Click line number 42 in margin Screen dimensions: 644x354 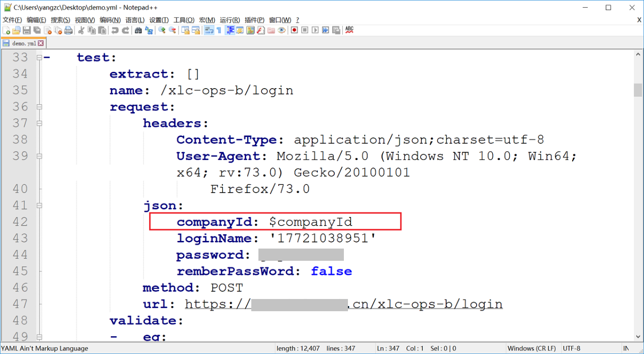(x=20, y=222)
